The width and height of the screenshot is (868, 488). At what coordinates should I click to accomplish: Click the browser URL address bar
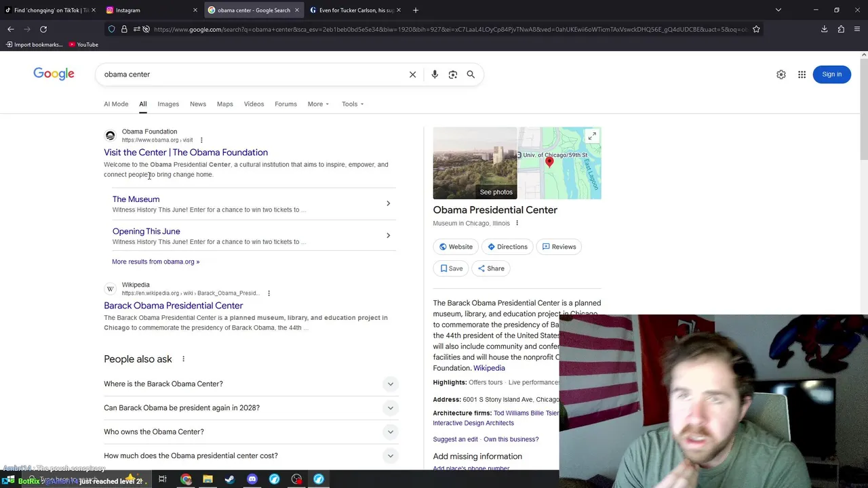click(x=451, y=29)
